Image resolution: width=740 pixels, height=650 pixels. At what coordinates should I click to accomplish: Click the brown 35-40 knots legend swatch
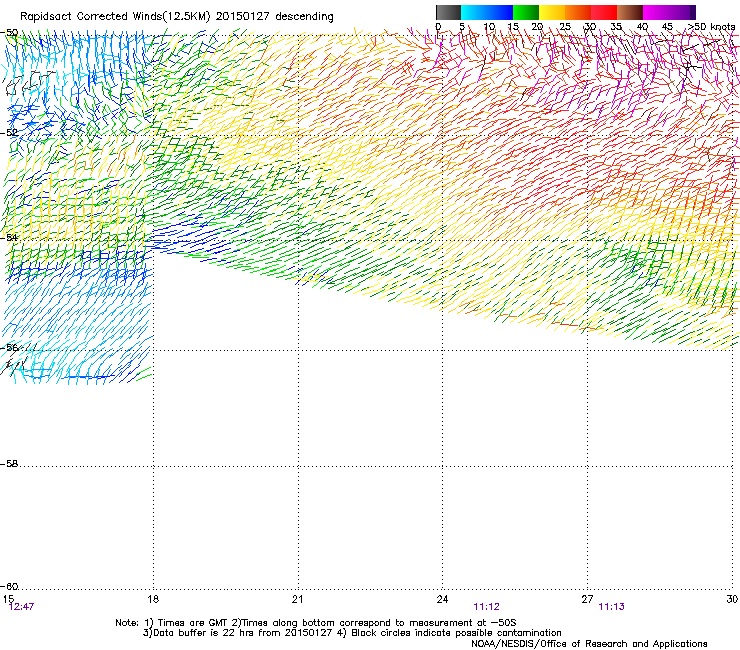[x=630, y=12]
